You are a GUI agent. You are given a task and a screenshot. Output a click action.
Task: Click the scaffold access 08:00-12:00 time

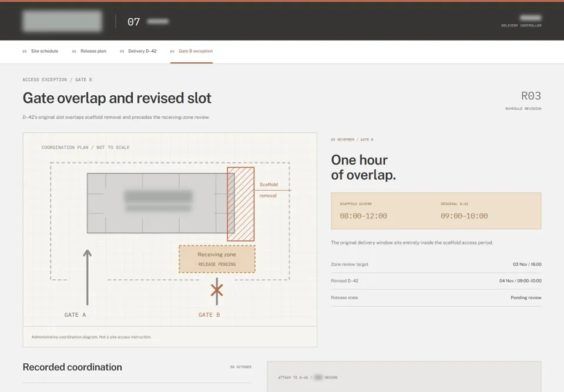(x=363, y=216)
